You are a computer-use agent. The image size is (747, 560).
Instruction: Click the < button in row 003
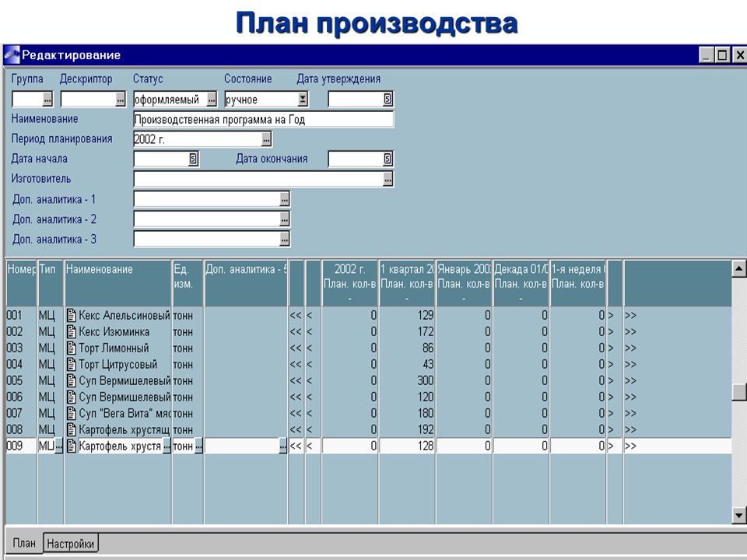[310, 348]
